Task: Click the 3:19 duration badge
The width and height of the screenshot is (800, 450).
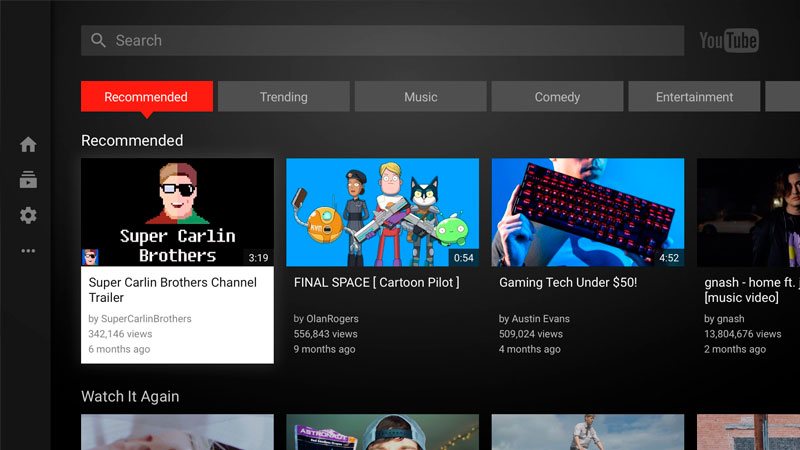Action: coord(258,258)
